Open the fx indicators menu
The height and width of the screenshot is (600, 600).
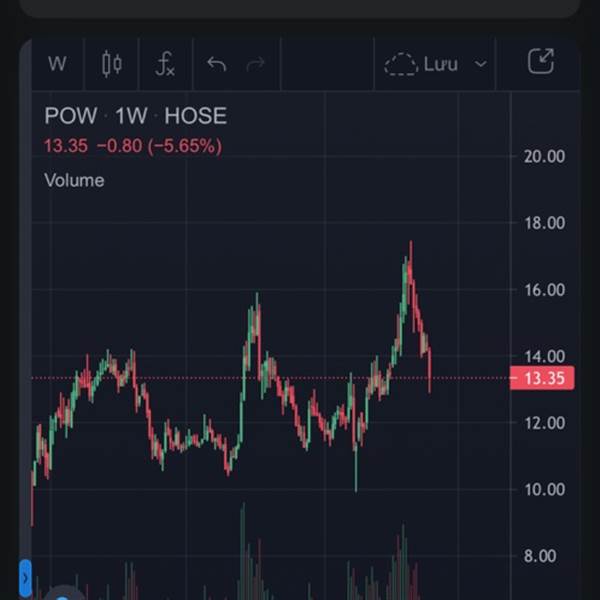[x=165, y=65]
